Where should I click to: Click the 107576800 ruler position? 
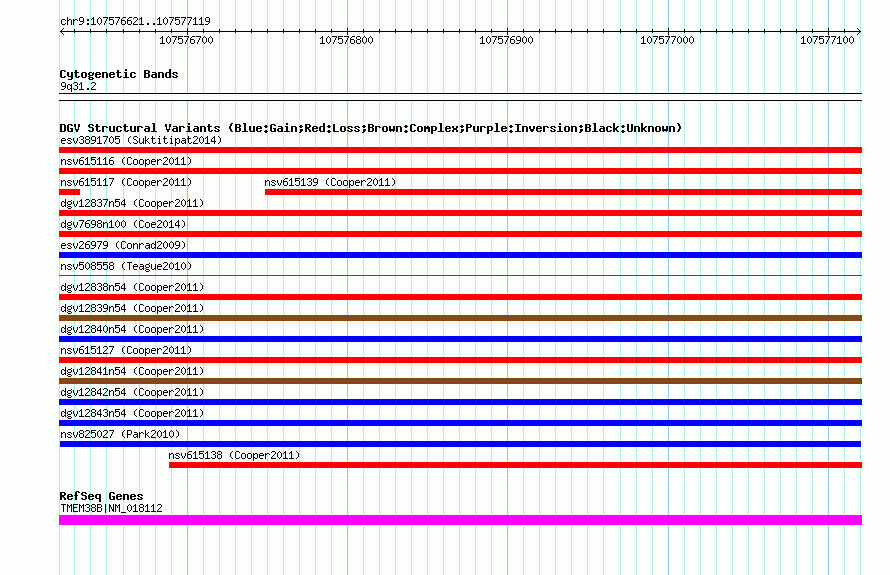pyautogui.click(x=346, y=40)
